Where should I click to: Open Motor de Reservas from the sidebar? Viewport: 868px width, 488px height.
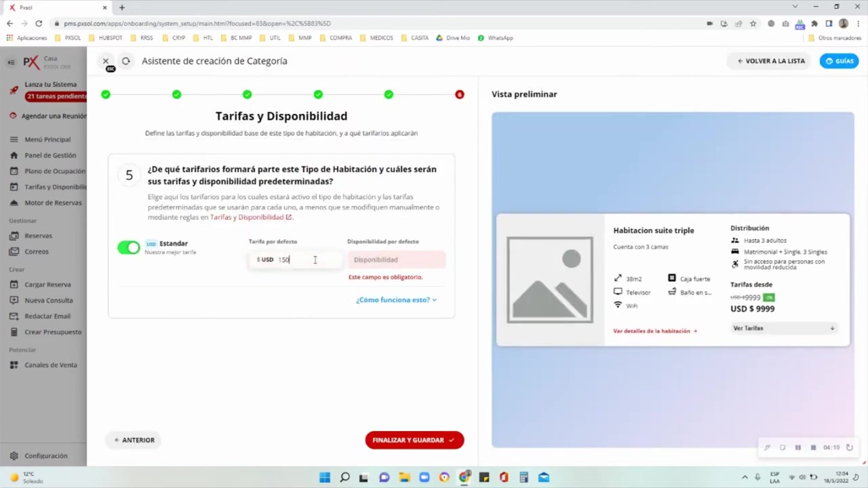pyautogui.click(x=14, y=203)
